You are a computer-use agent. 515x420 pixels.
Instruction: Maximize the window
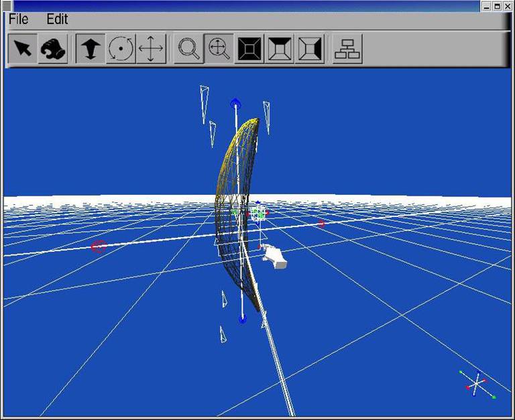coord(498,6)
